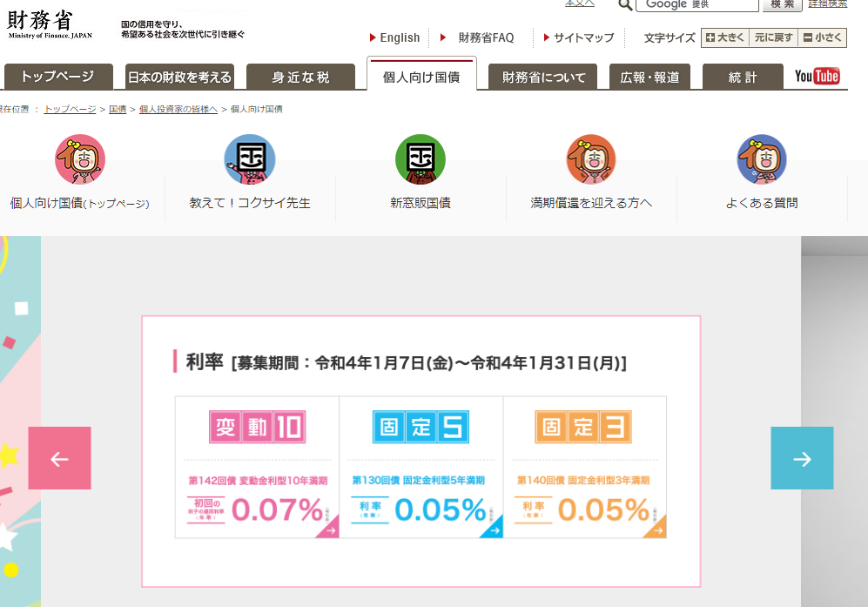Open the YouTube channel icon
The height and width of the screenshot is (607, 868).
pos(818,76)
